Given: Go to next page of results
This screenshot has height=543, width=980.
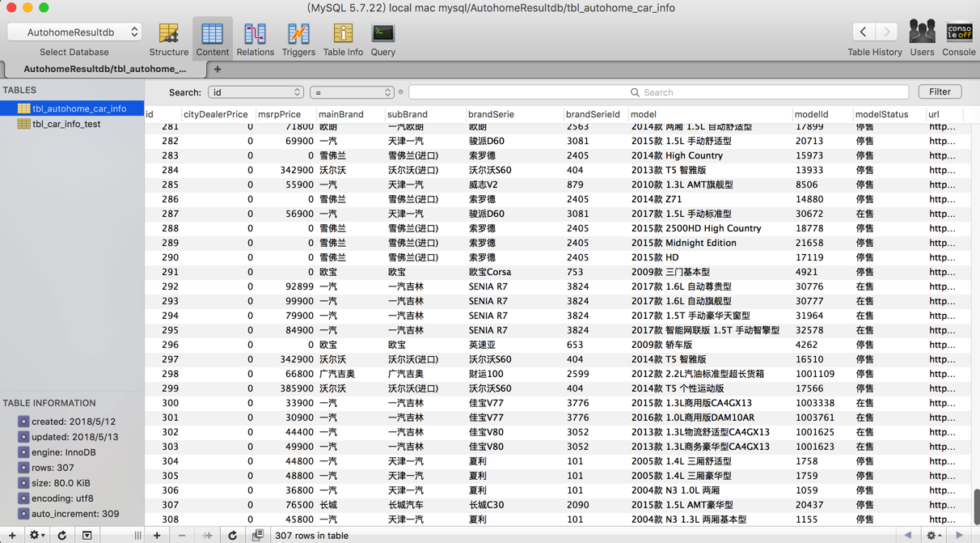Looking at the screenshot, I should pyautogui.click(x=960, y=535).
